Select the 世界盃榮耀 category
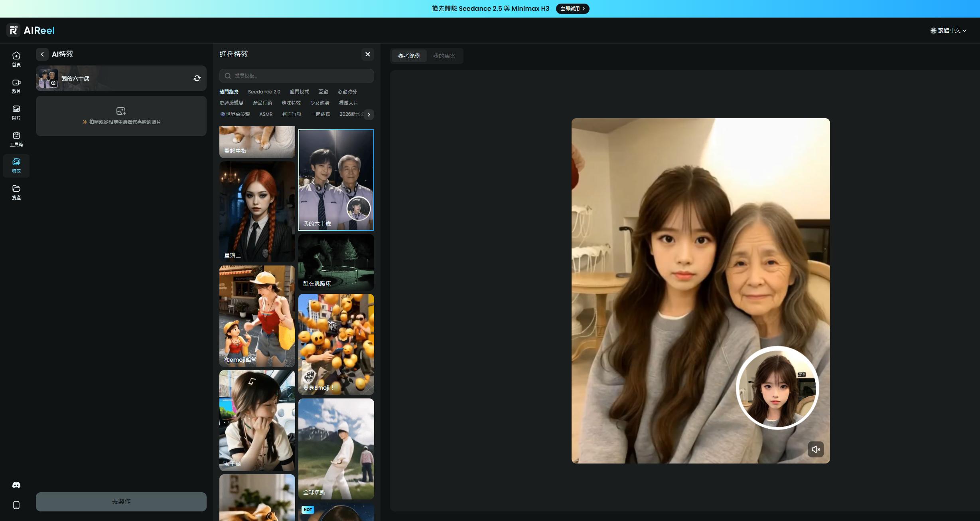Screen dimensions: 980x521 coord(235,114)
